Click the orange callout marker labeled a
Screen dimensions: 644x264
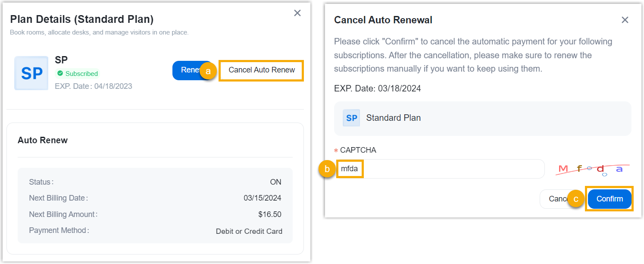coord(208,72)
